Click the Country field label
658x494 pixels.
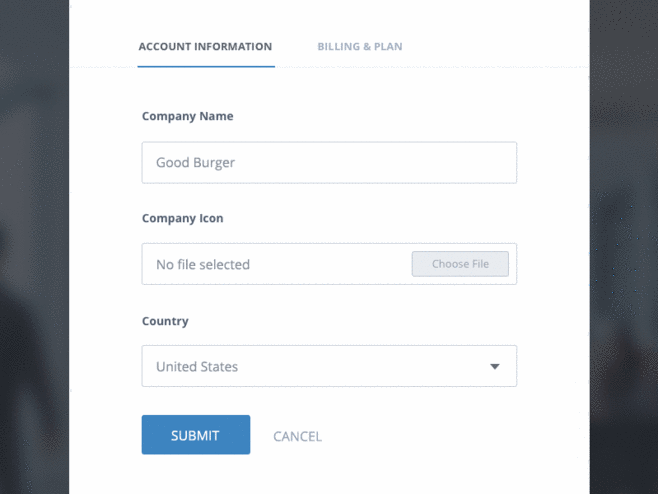click(x=165, y=321)
